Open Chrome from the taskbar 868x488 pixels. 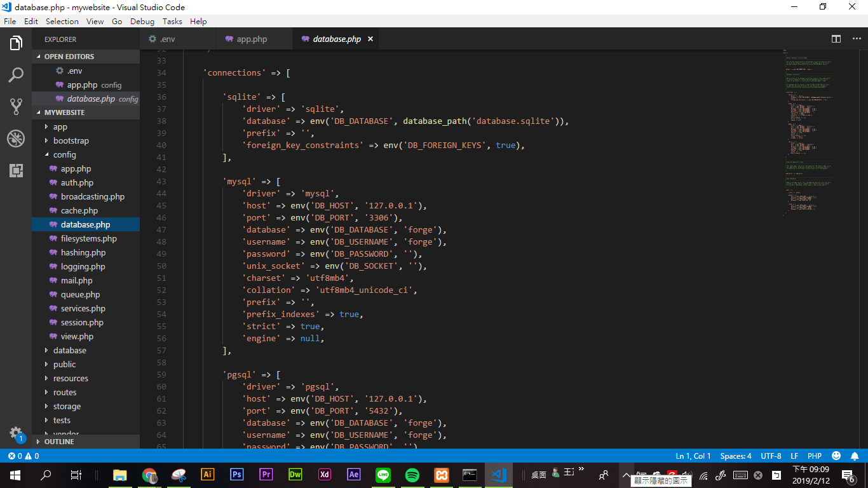pyautogui.click(x=149, y=475)
